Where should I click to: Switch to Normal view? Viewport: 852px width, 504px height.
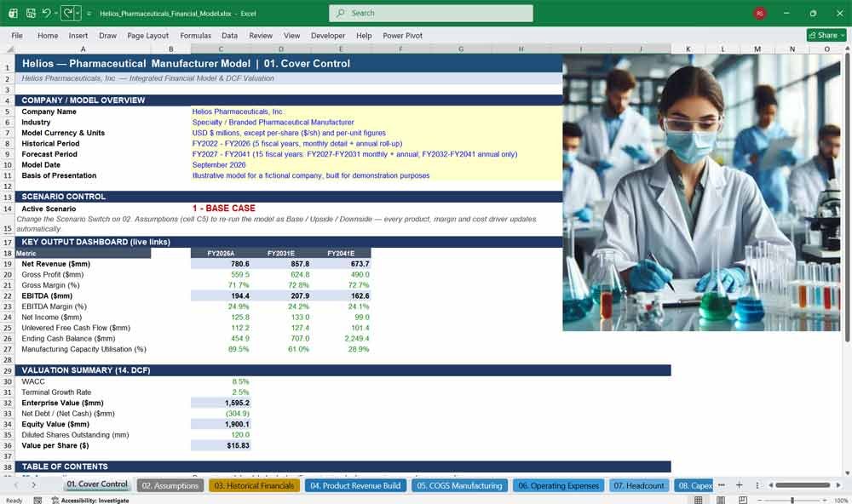(x=699, y=500)
